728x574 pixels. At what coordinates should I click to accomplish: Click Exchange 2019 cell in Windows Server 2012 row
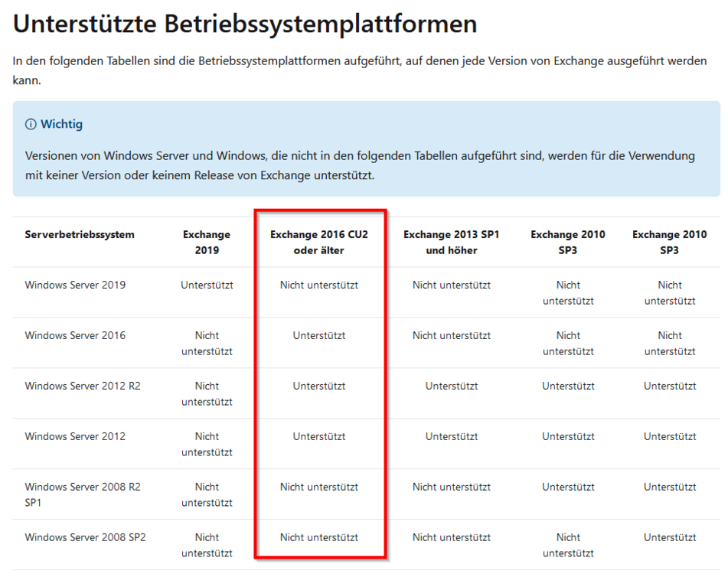[x=207, y=444]
